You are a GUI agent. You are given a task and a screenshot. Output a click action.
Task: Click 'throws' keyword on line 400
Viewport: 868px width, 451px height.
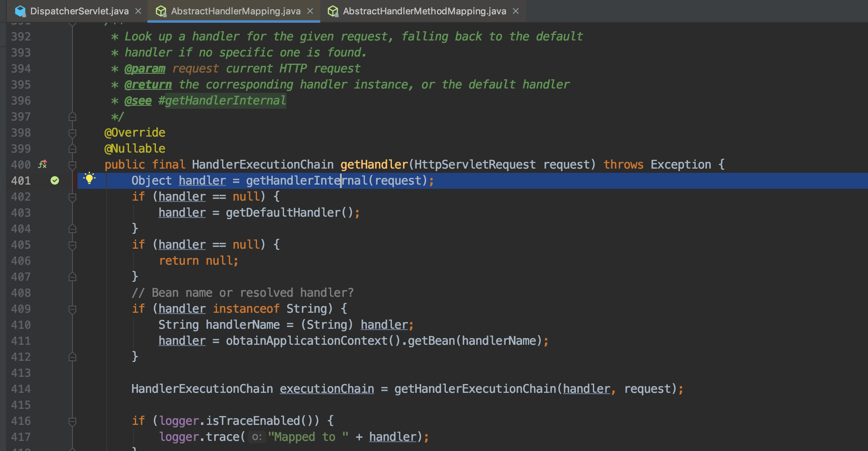(623, 164)
